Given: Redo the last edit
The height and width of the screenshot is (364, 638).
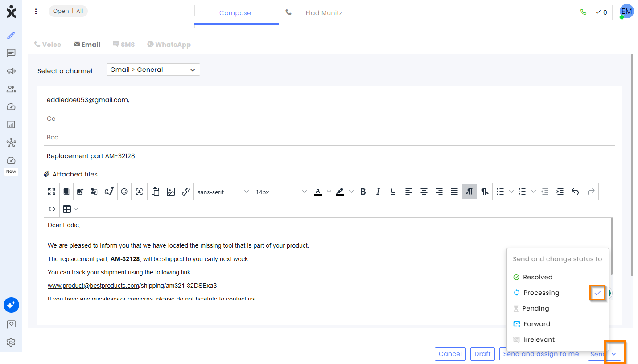Looking at the screenshot, I should pos(591,192).
